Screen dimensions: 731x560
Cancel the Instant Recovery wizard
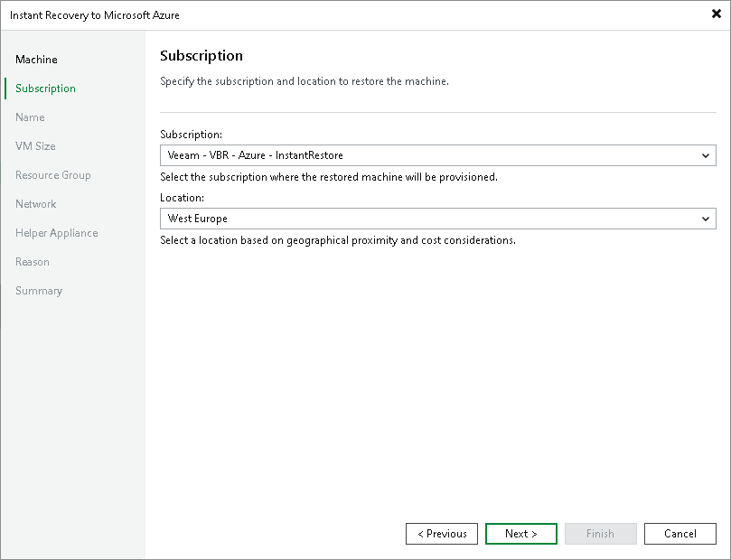tap(679, 533)
